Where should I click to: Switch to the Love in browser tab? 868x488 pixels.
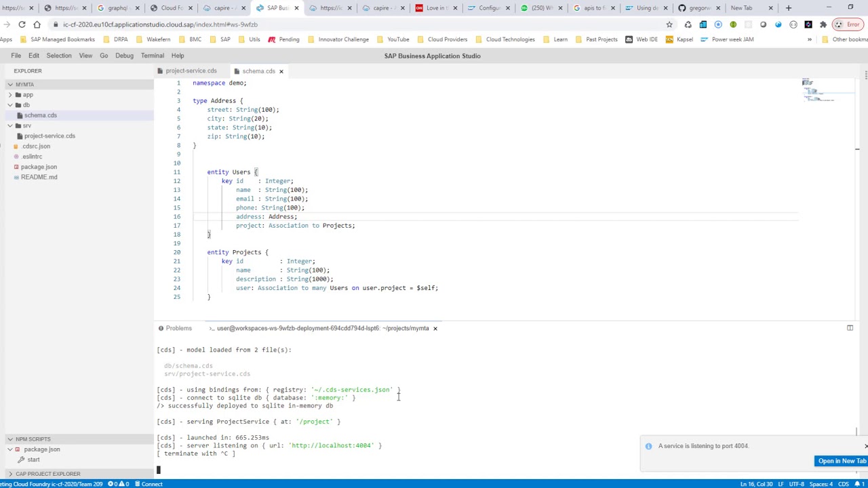[437, 8]
